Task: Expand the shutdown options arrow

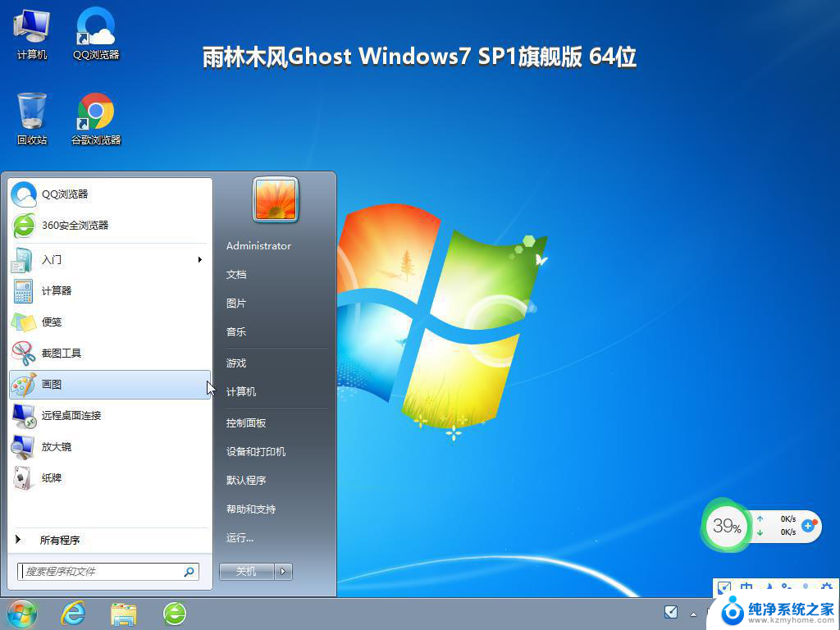Action: click(x=283, y=572)
